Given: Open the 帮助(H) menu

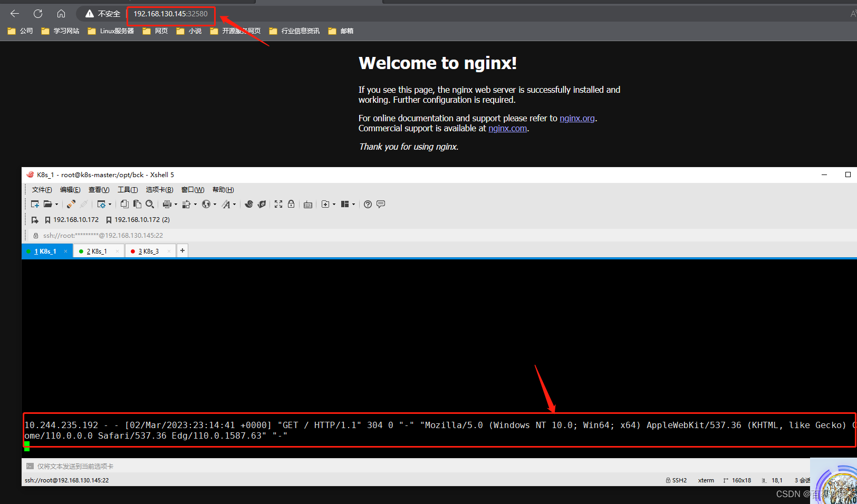Looking at the screenshot, I should pos(223,190).
